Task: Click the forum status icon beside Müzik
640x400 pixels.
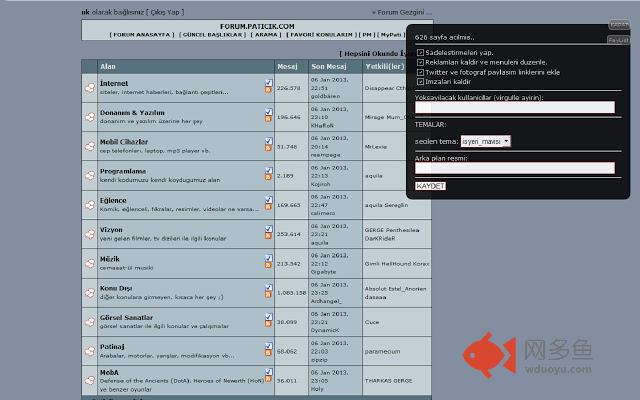Action: tap(90, 263)
